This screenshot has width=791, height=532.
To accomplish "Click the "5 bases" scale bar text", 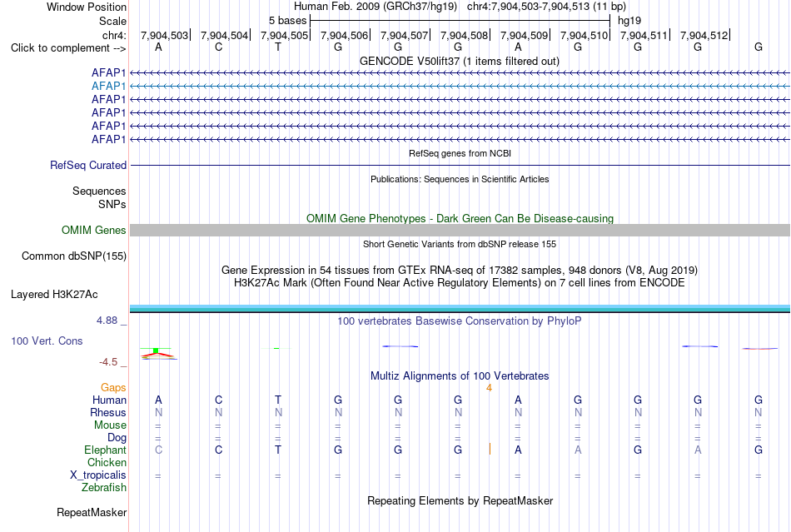I will [287, 21].
